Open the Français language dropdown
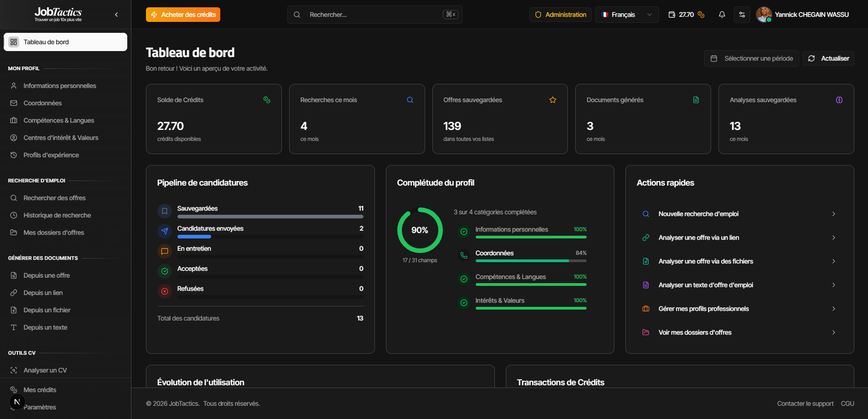The width and height of the screenshot is (868, 419). coord(627,15)
